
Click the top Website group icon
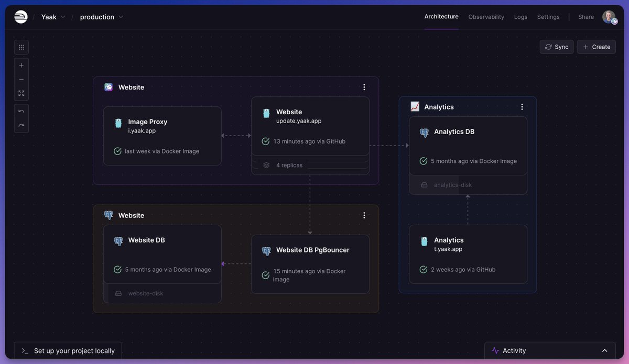(109, 87)
